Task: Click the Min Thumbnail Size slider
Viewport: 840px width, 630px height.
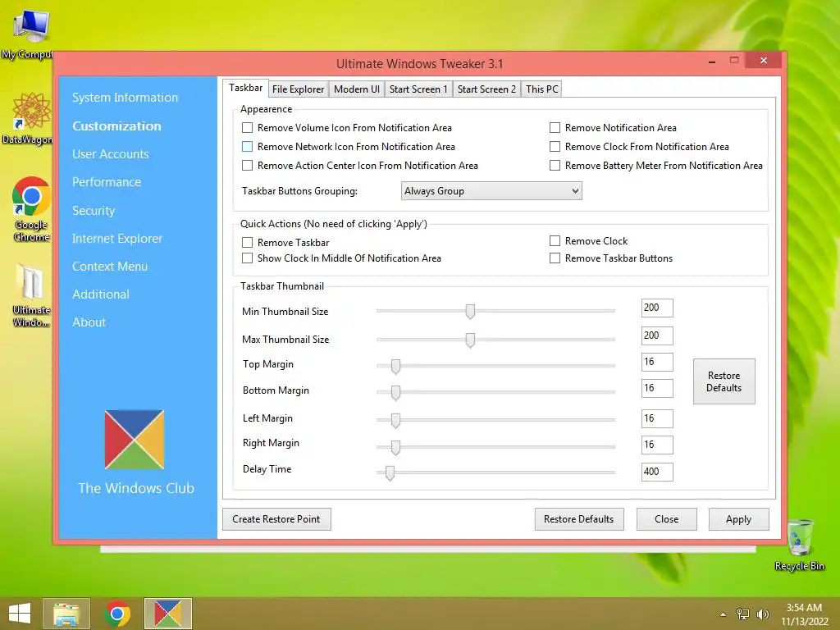Action: (x=495, y=311)
